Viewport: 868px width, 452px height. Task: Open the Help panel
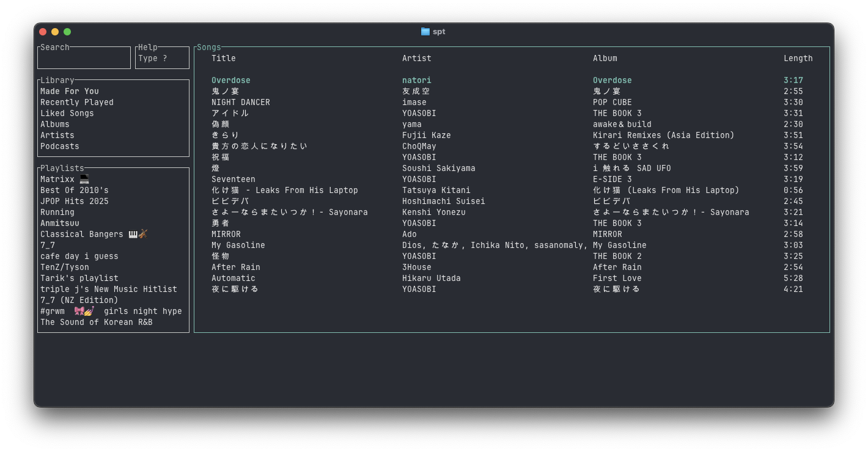coord(162,59)
